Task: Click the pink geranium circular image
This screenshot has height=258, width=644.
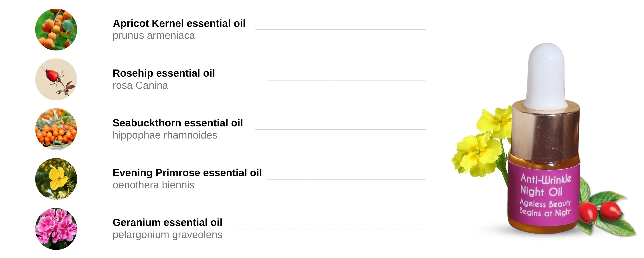Action: click(56, 229)
